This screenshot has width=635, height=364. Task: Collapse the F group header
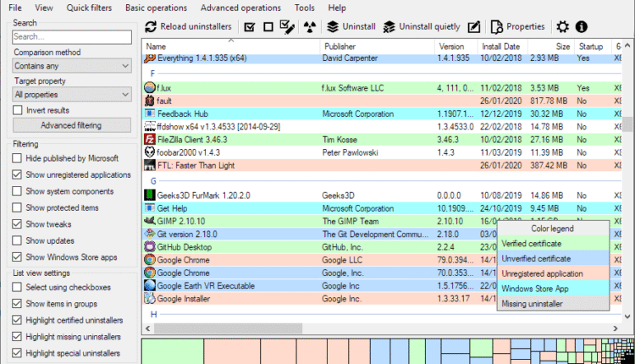pyautogui.click(x=152, y=74)
